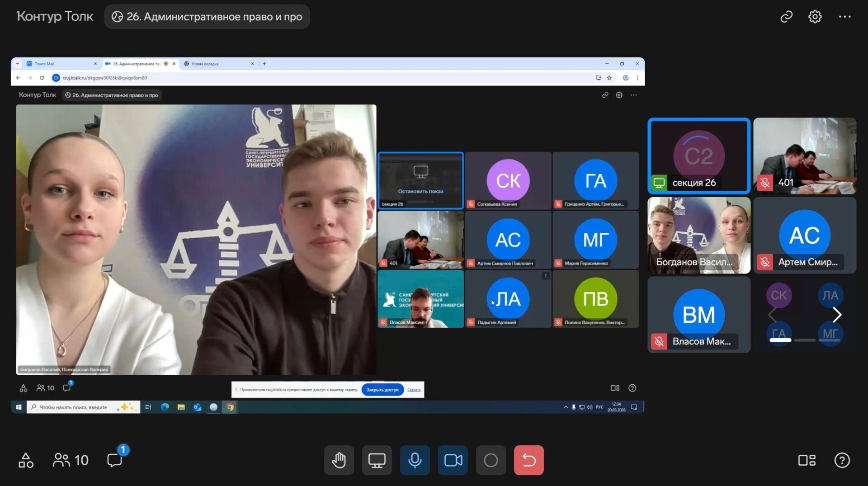Select the 'секция 26' participant tile
The image size is (868, 486).
pos(698,156)
